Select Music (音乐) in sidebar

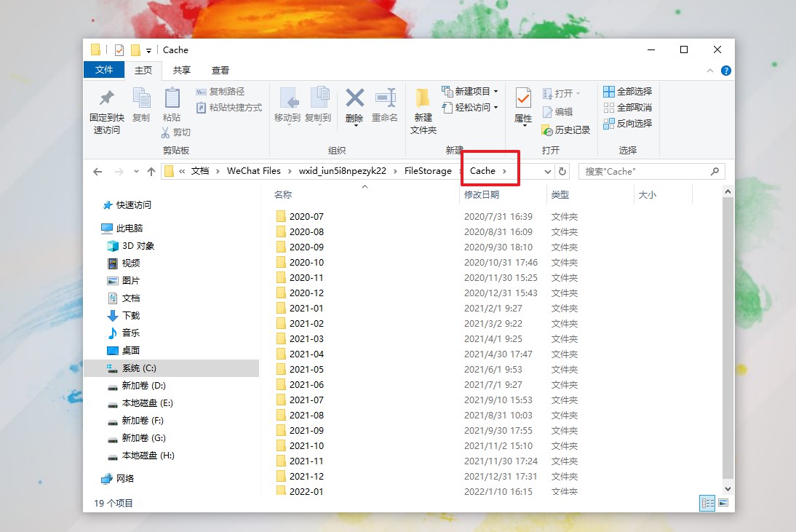click(x=124, y=333)
